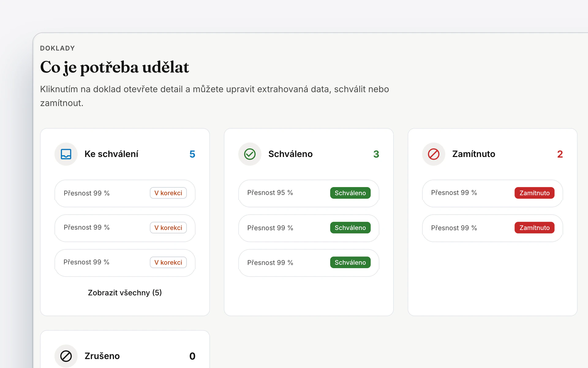588x368 pixels.
Task: Click the second V korekci badge
Action: point(168,228)
